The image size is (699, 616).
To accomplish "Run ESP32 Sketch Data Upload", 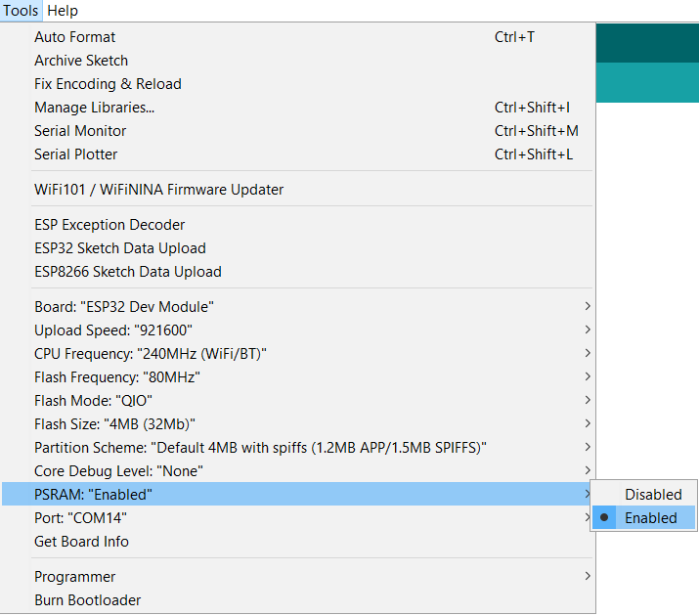I will (119, 248).
